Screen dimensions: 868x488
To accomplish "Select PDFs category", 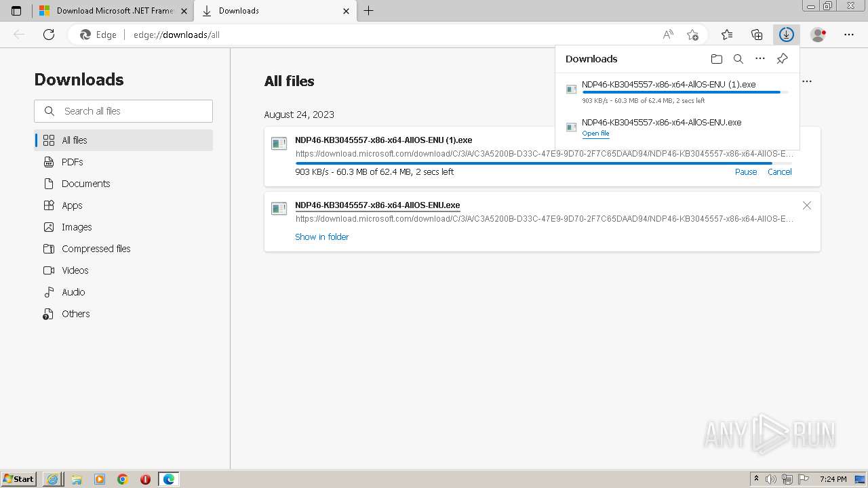I will pos(123,162).
